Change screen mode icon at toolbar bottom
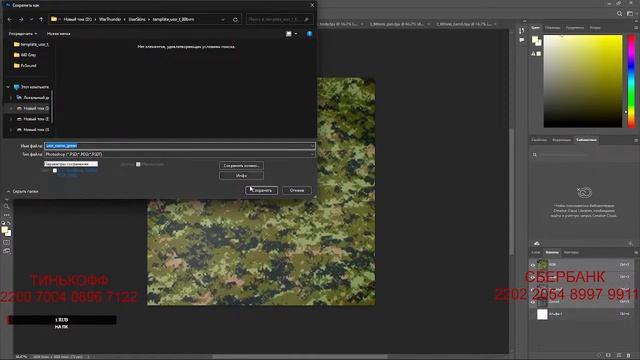The image size is (640, 360). 6,251
